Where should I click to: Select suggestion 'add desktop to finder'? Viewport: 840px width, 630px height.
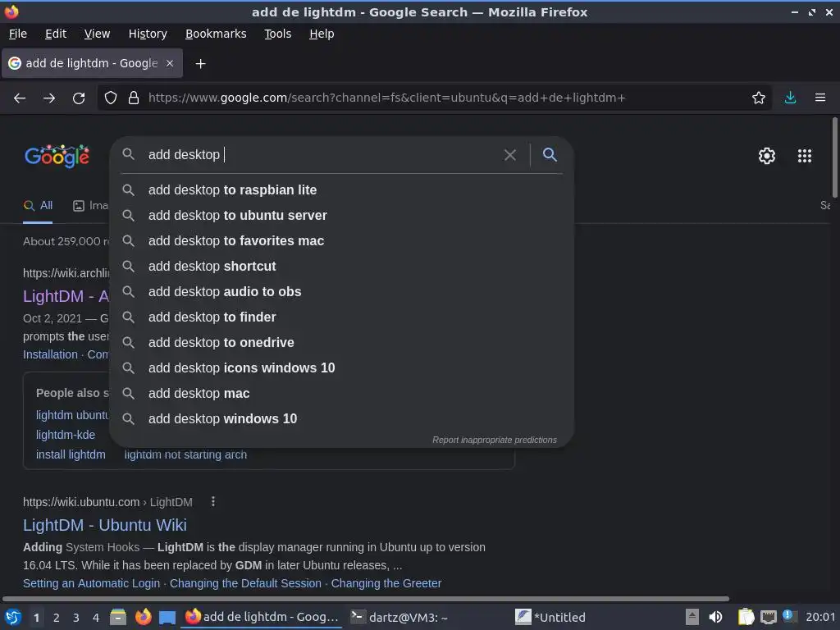coord(342,317)
